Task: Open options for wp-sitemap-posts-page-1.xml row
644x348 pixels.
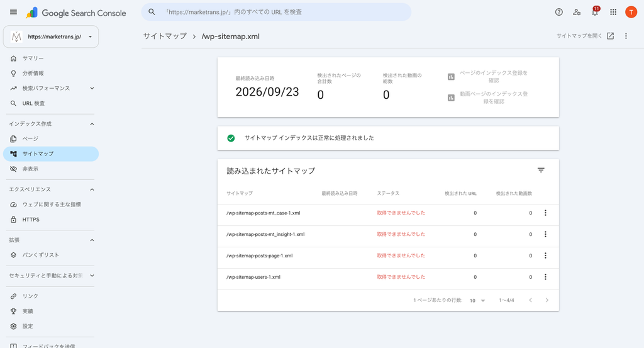Action: coord(545,255)
